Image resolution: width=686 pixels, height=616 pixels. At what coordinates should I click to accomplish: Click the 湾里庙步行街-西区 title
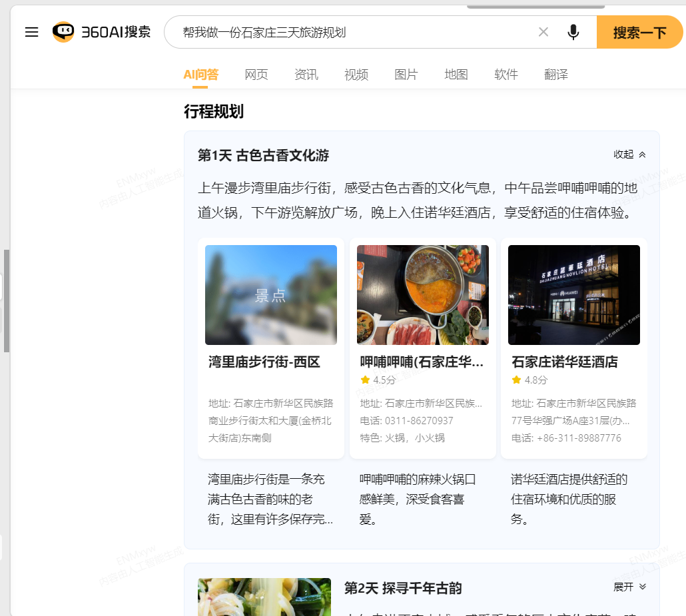tap(264, 362)
